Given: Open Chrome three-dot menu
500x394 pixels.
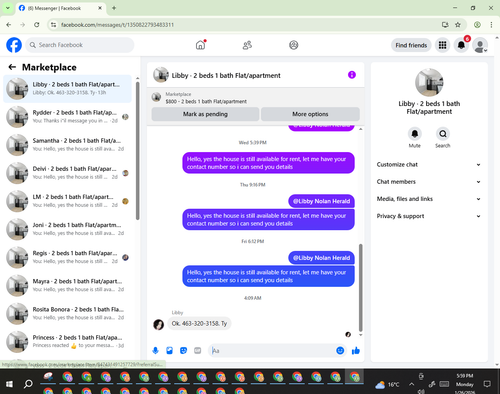Looking at the screenshot, I should [491, 25].
